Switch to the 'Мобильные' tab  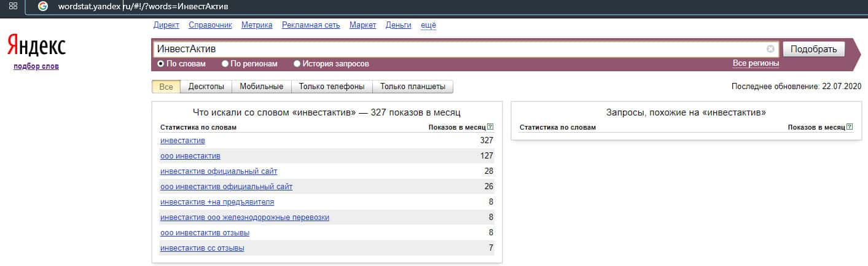[261, 87]
